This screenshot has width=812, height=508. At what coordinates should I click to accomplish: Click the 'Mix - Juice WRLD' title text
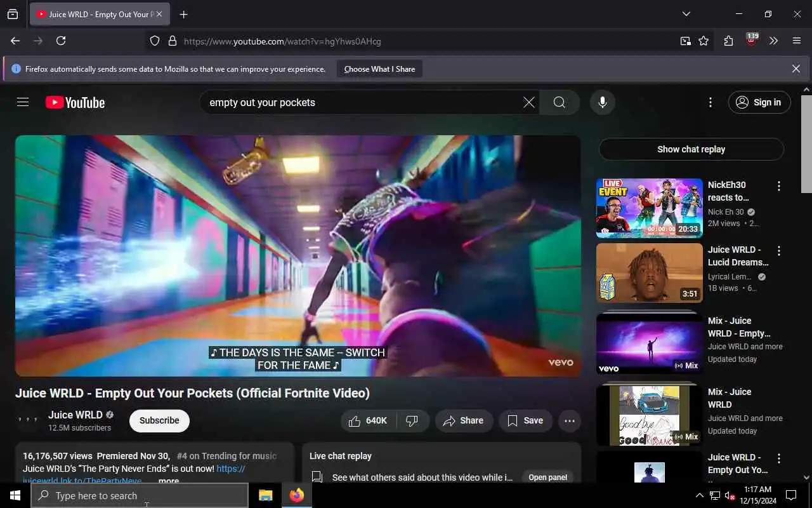coord(730,398)
